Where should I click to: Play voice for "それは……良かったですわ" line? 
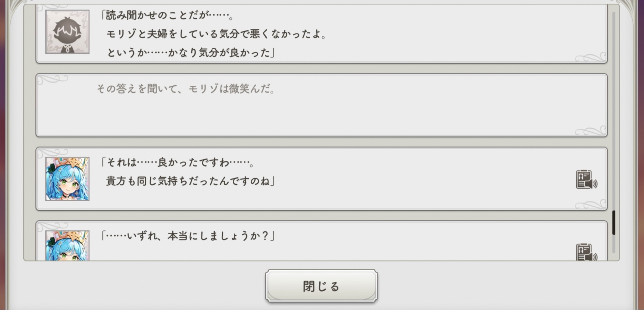point(586,180)
